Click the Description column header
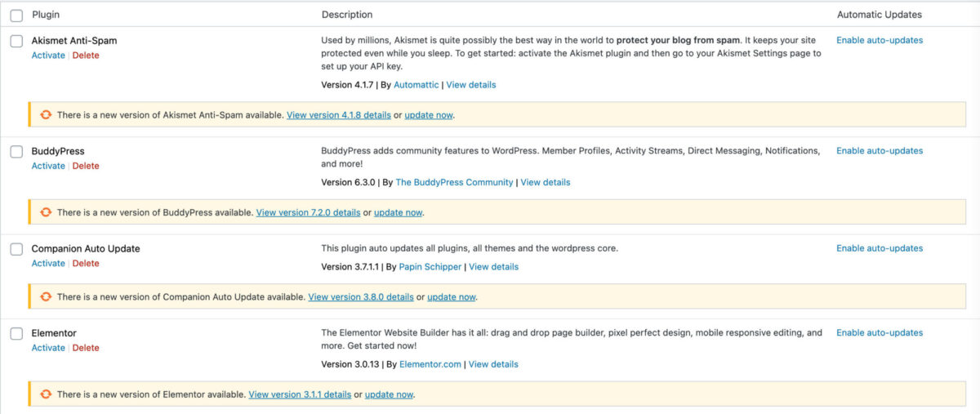 point(347,15)
